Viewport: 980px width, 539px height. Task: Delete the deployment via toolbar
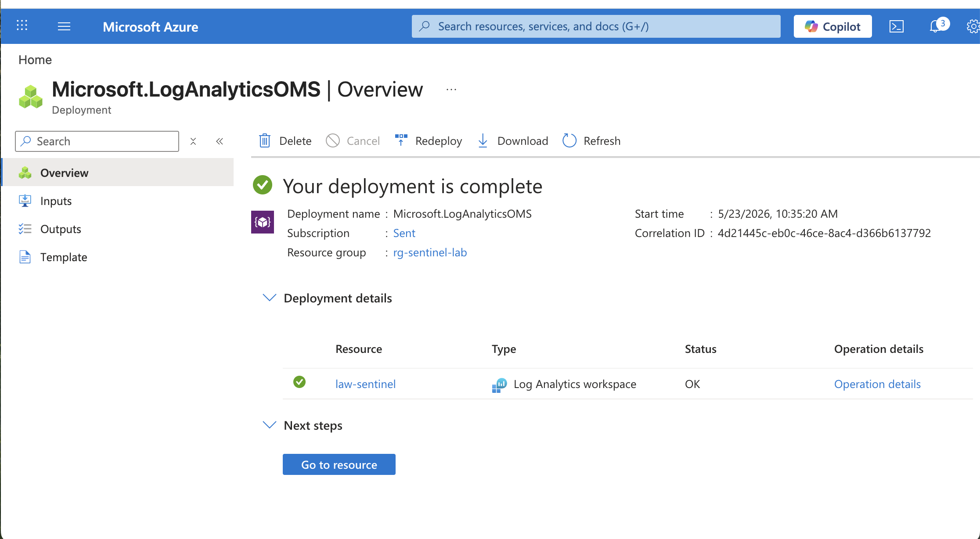point(285,141)
